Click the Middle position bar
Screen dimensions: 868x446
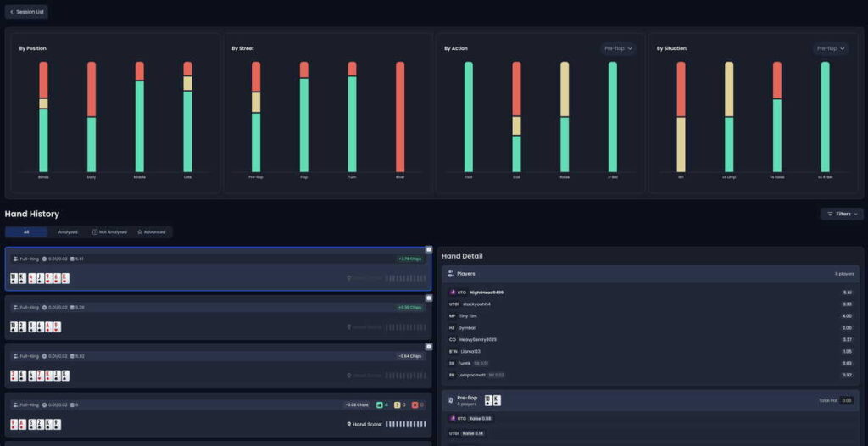click(140, 117)
